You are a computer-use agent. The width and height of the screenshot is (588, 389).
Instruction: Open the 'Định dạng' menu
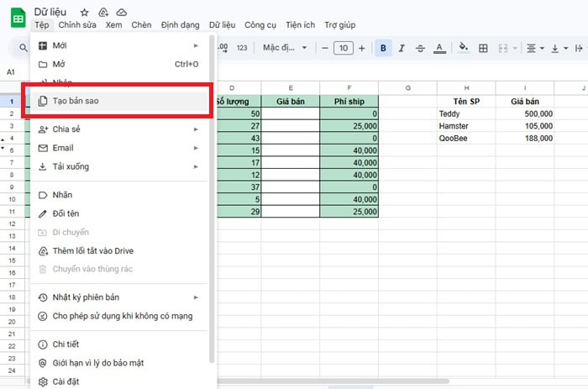(180, 26)
